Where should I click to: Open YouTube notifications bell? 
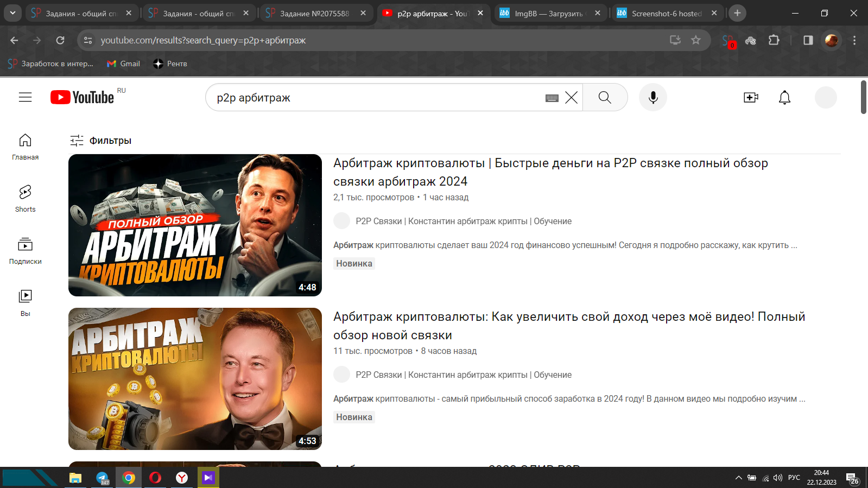click(x=784, y=97)
